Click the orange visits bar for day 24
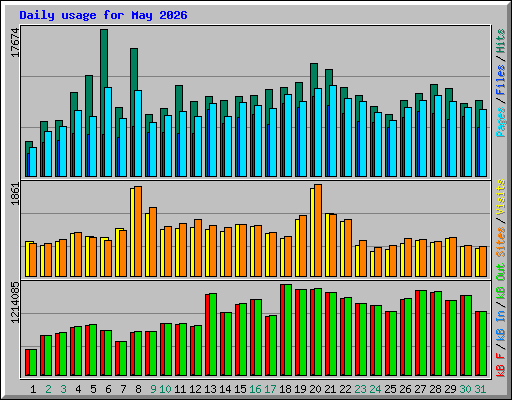 378,262
